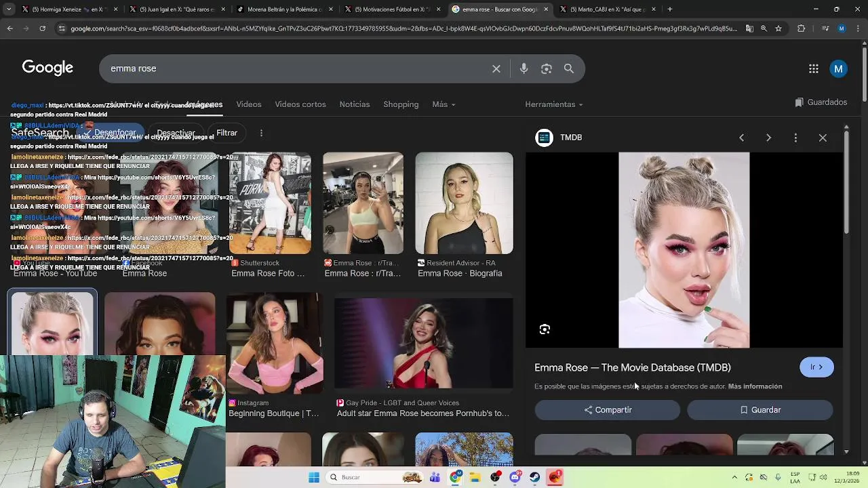Image resolution: width=868 pixels, height=488 pixels.
Task: Open Steam from the taskbar
Action: (x=535, y=477)
